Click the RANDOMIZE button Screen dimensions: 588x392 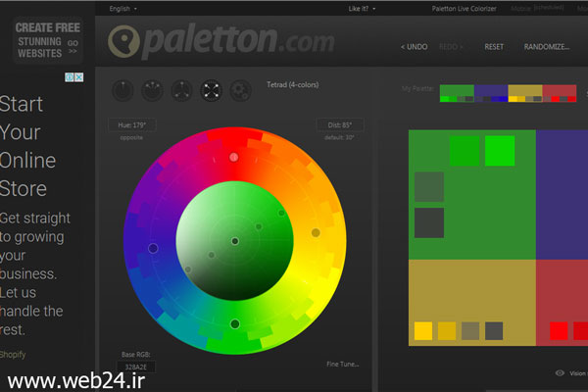click(547, 47)
